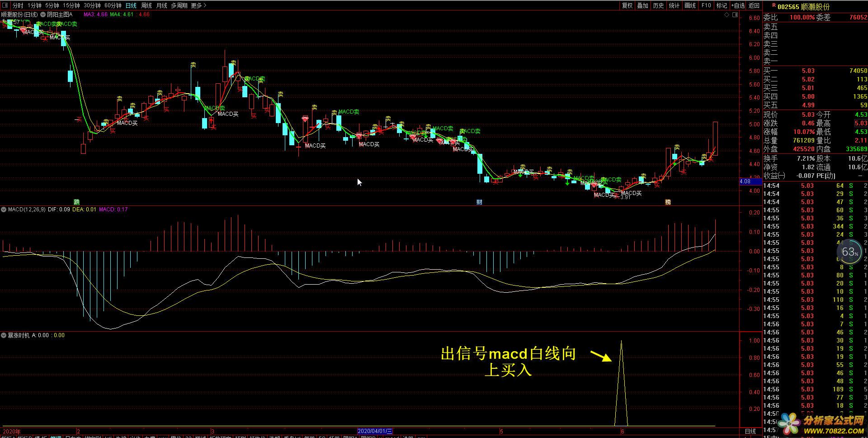Select the 15分钟 period
Viewport: 868px width, 438px height.
[x=71, y=5]
